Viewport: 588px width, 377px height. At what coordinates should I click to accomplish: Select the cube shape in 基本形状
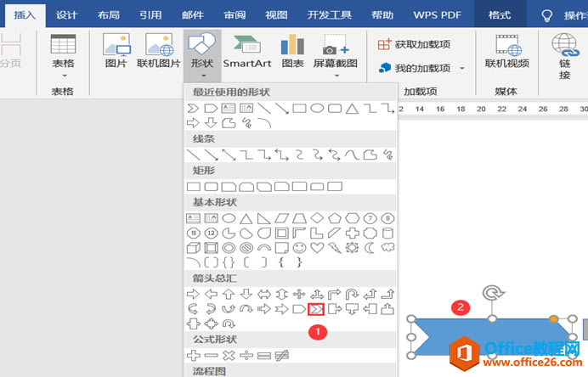[194, 248]
